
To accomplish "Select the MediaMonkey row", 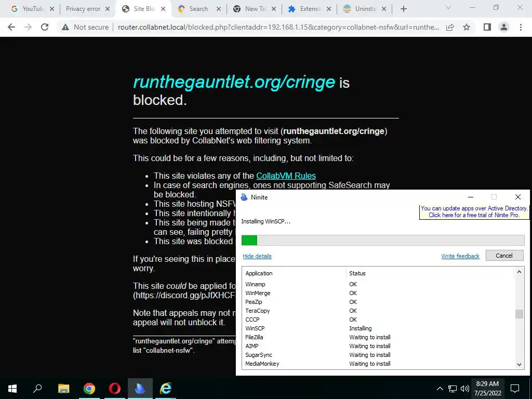I will tap(378, 364).
